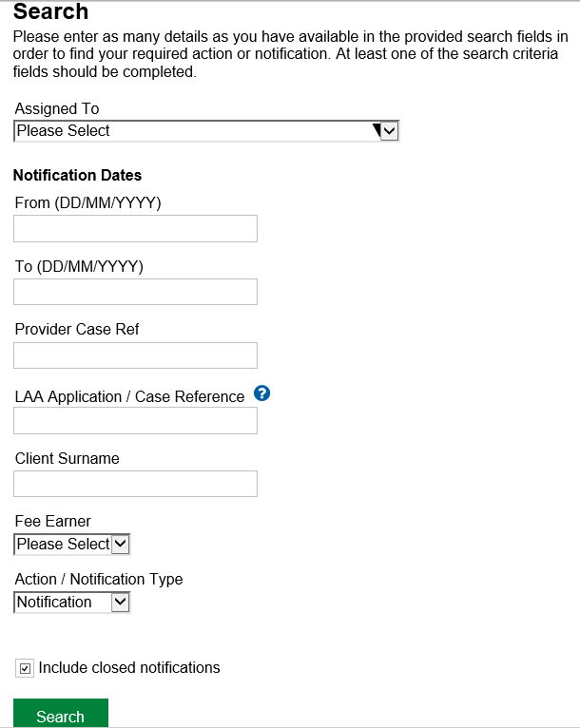The height and width of the screenshot is (728, 580).
Task: Open the Action / Notification Type dropdown
Action: click(72, 603)
